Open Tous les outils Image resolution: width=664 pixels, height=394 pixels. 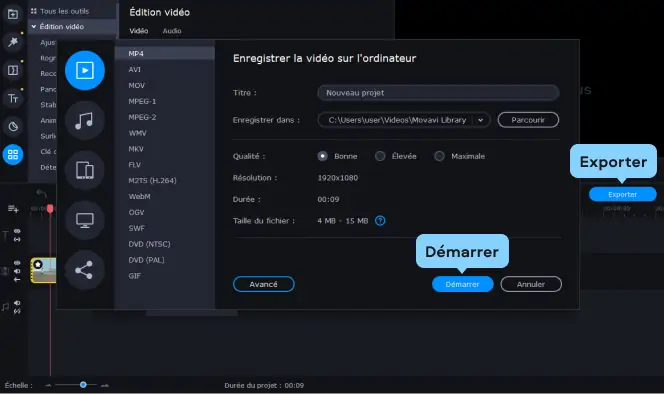point(64,11)
